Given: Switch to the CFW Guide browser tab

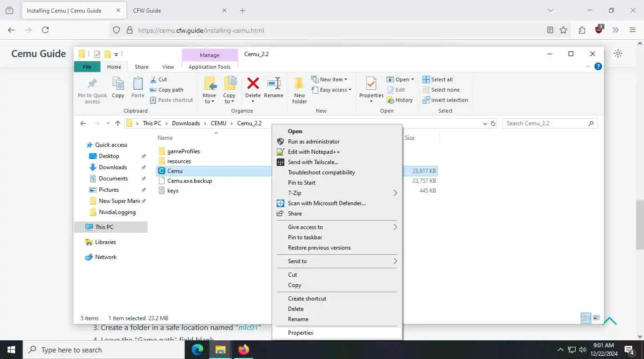Looking at the screenshot, I should coord(179,10).
